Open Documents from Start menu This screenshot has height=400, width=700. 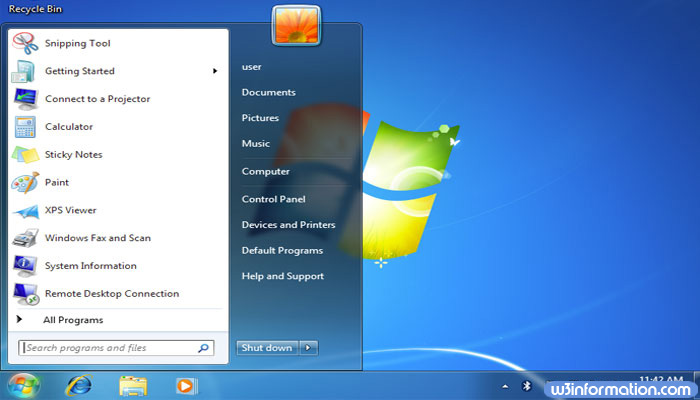pos(269,92)
